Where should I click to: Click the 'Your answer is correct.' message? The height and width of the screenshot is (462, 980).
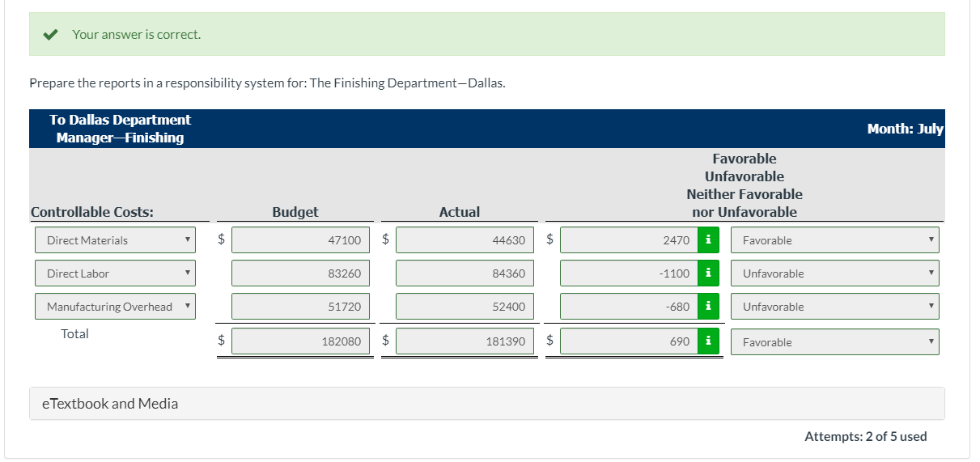tap(136, 34)
